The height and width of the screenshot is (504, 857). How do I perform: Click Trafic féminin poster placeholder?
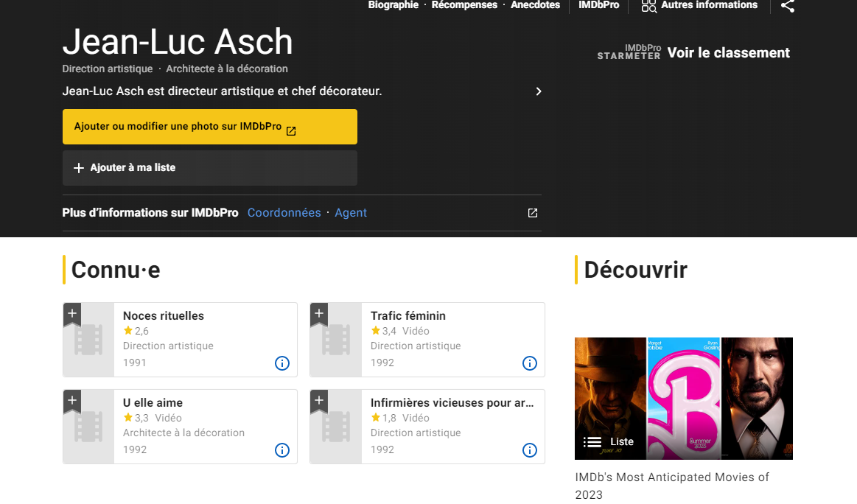[x=336, y=340]
